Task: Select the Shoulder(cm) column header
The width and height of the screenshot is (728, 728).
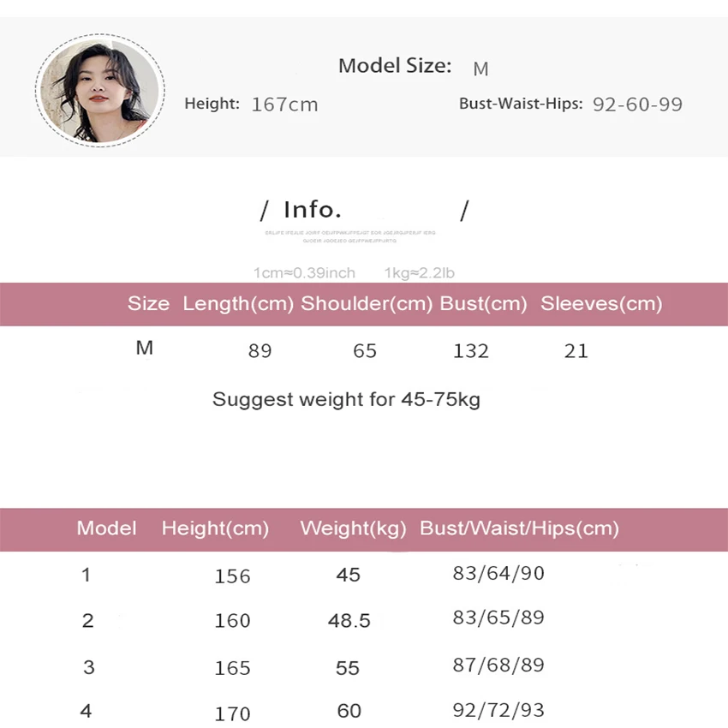Action: click(x=367, y=304)
